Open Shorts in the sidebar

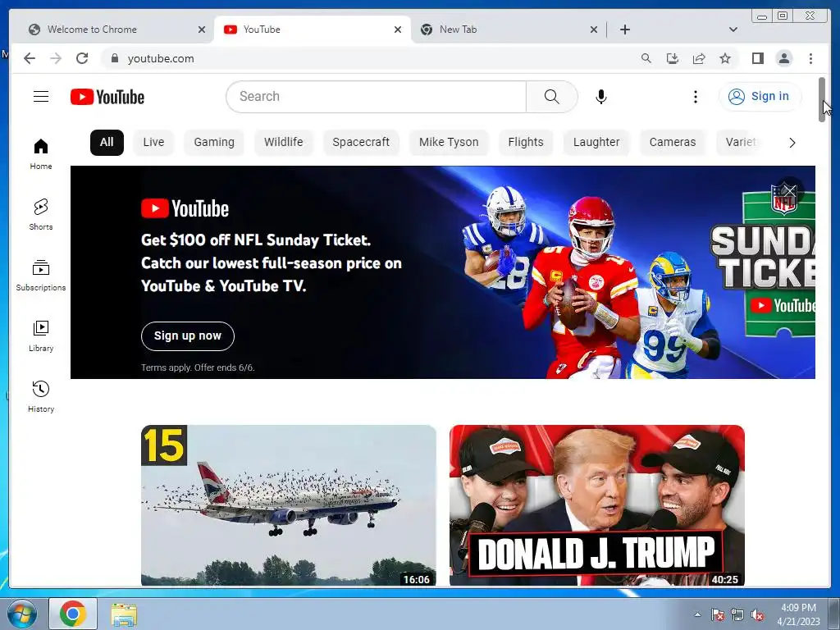(41, 214)
